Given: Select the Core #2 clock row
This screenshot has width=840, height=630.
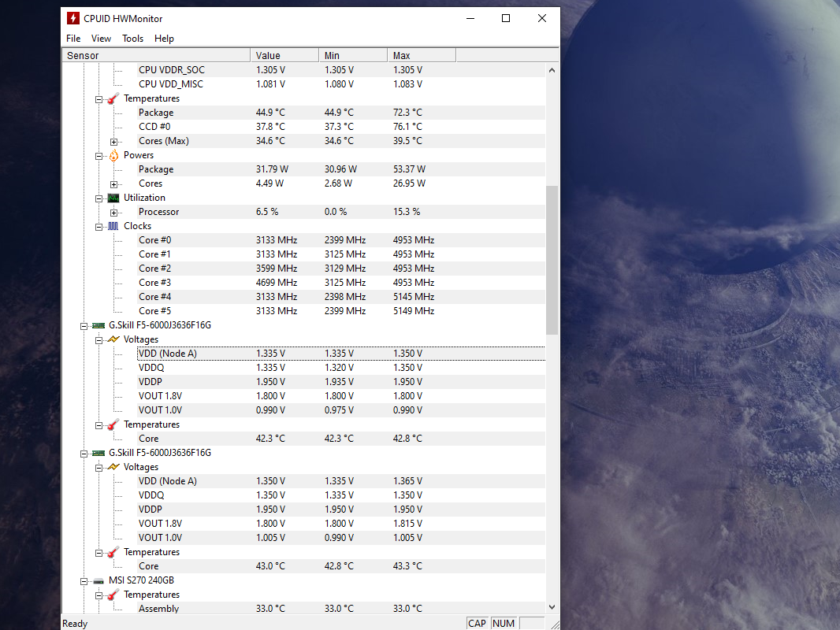Looking at the screenshot, I should point(341,269).
